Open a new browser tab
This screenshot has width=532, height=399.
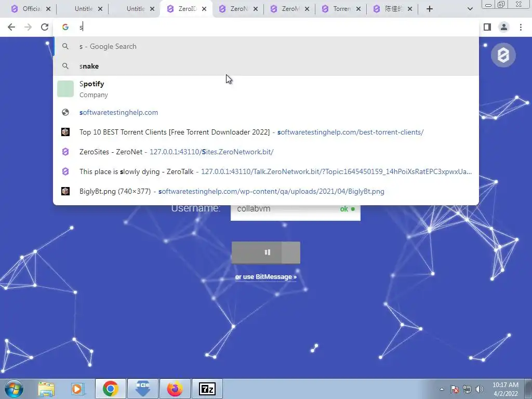click(x=430, y=9)
